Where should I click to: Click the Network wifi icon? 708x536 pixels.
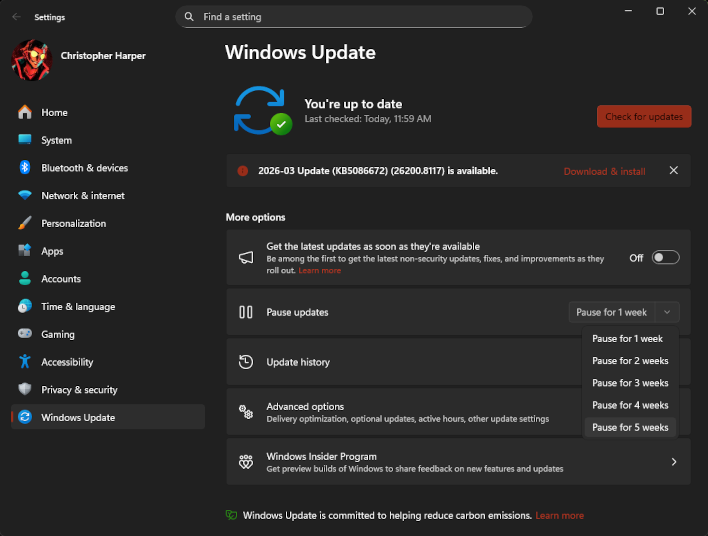point(25,195)
